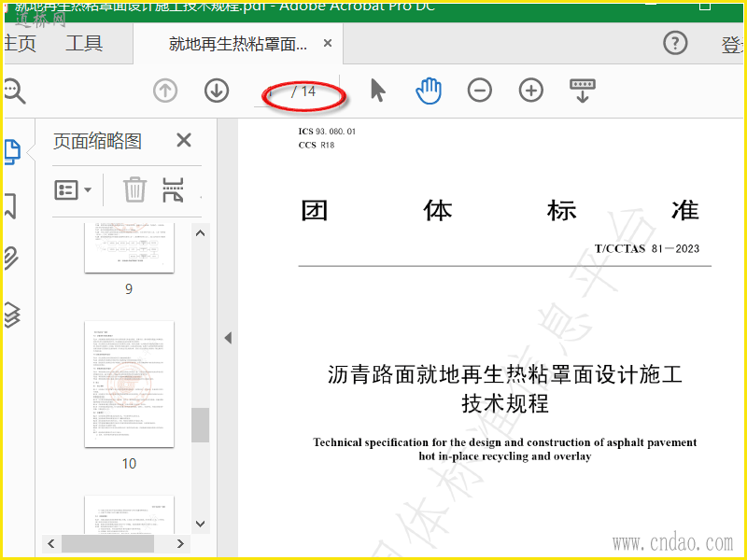
Task: Zoom in with the plus button
Action: click(531, 91)
